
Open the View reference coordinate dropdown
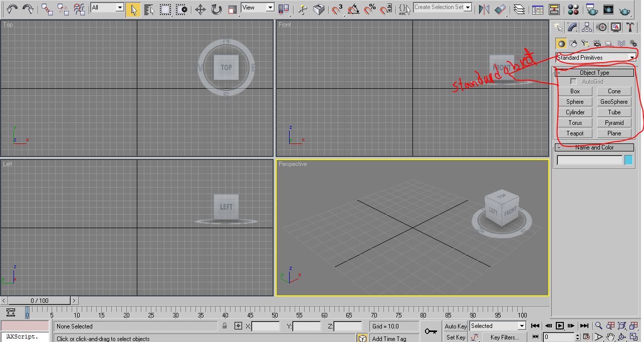257,8
